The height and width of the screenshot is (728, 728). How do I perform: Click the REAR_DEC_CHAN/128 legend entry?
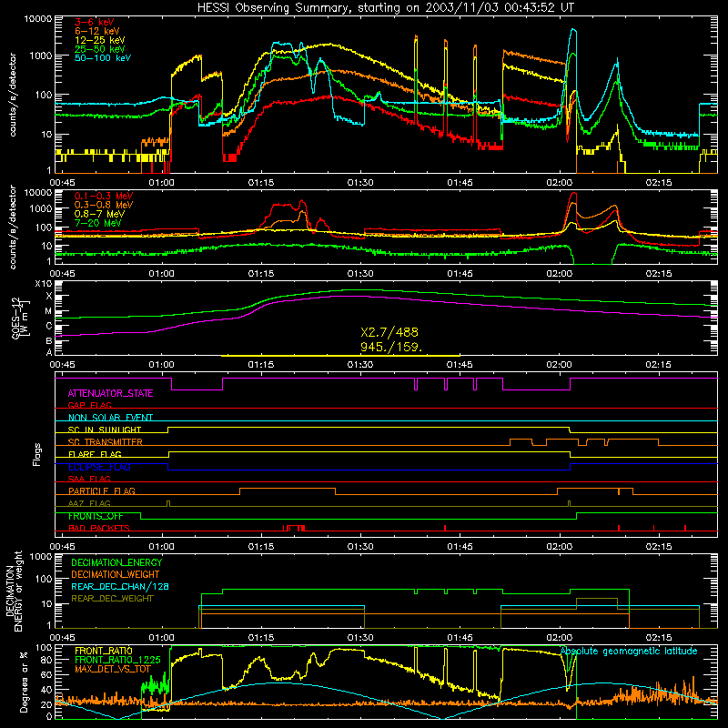point(120,587)
